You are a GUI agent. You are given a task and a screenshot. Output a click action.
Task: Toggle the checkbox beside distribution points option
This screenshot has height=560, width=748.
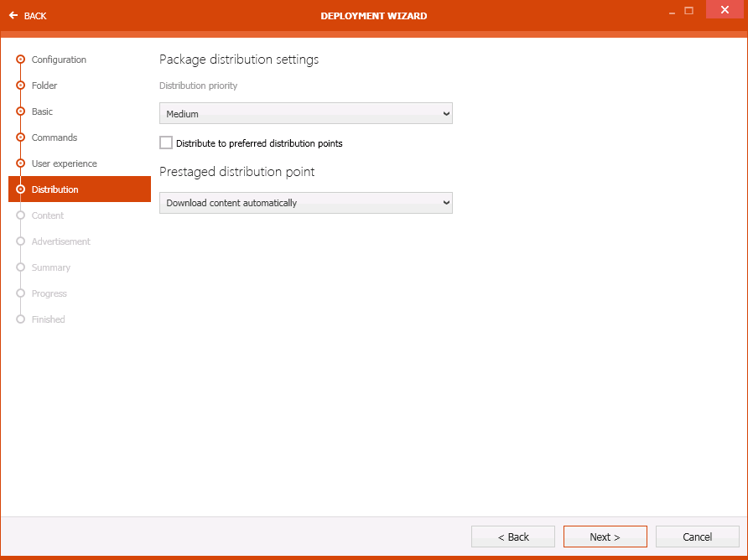165,143
